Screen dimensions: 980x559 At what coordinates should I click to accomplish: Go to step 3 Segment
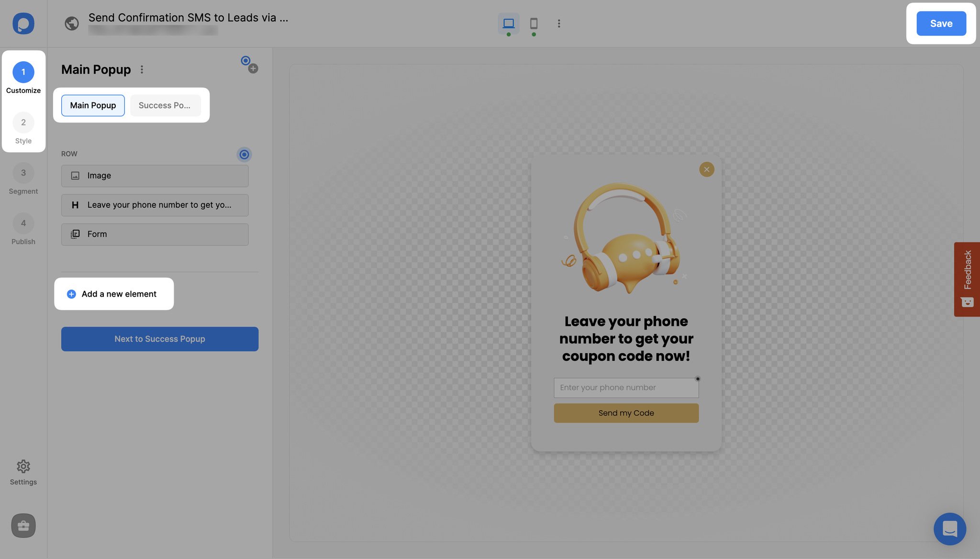23,179
